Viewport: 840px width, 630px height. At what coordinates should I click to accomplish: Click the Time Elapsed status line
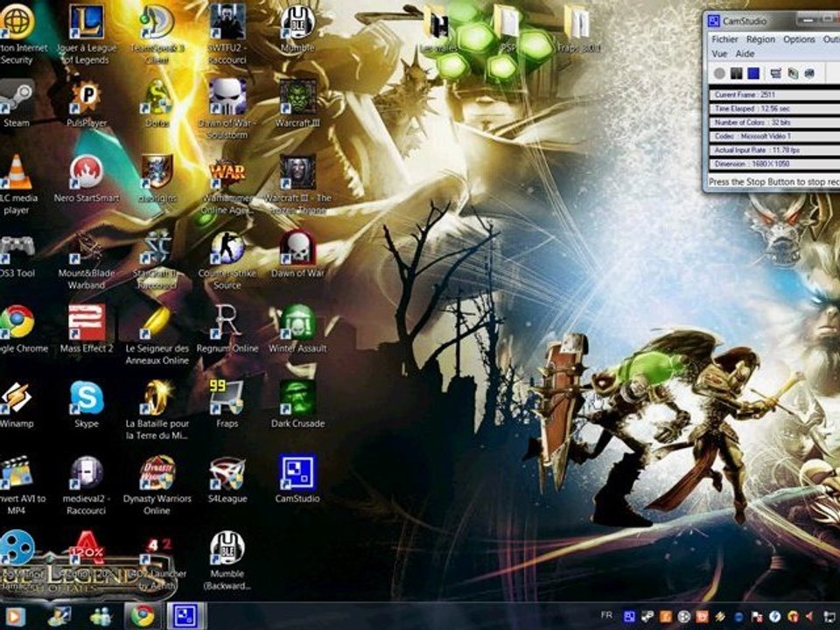(774, 108)
